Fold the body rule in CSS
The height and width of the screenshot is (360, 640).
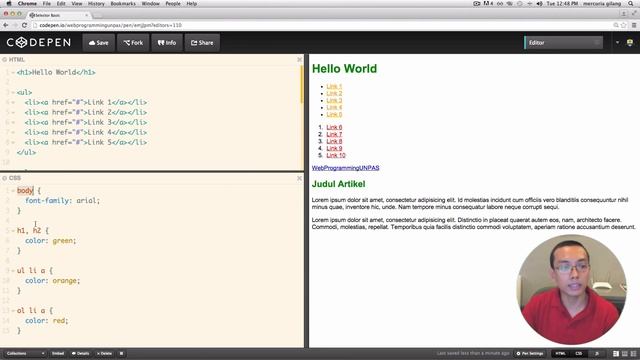(13, 191)
